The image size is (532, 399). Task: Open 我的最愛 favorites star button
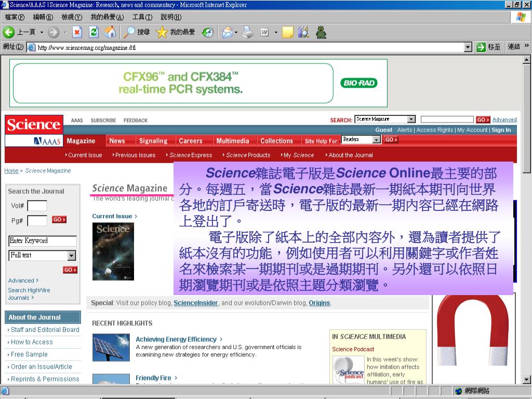click(176, 32)
